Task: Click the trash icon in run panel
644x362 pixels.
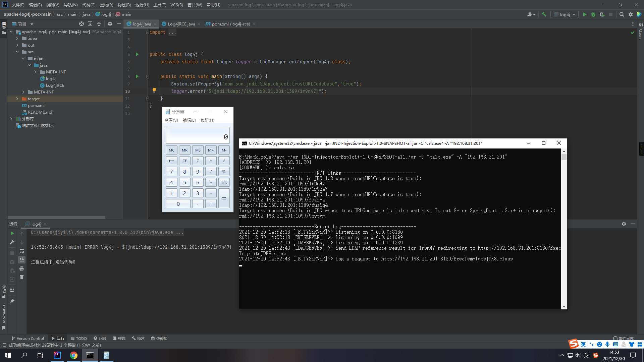Action: click(x=22, y=277)
